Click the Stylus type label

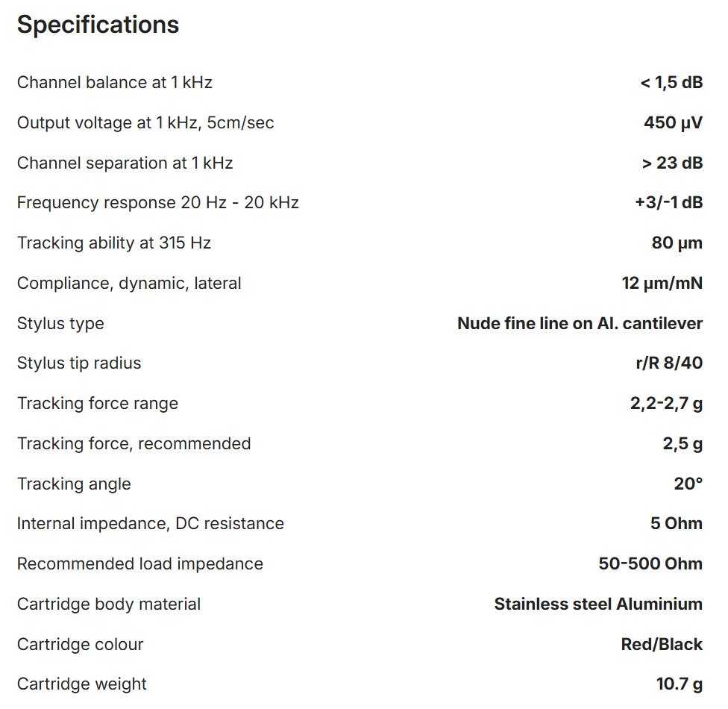click(60, 324)
